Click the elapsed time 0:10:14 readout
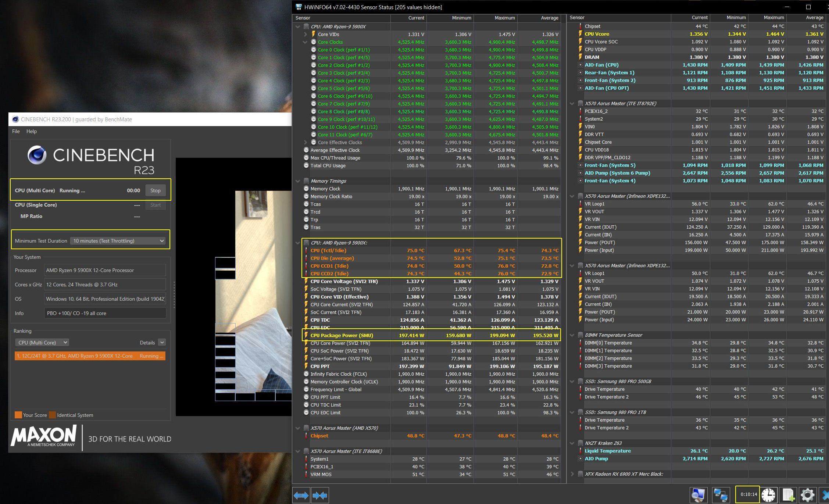829x504 pixels. pyautogui.click(x=748, y=494)
